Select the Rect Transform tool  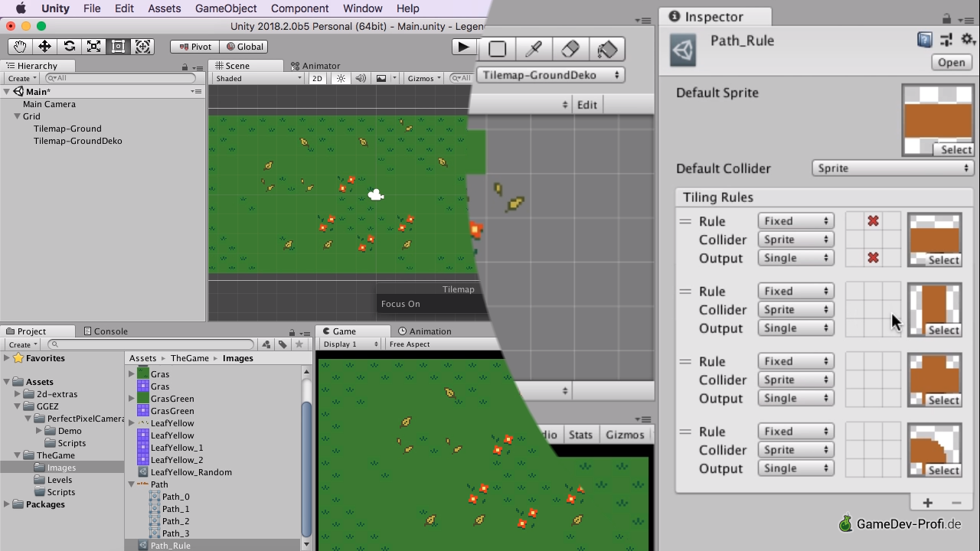[x=118, y=47]
